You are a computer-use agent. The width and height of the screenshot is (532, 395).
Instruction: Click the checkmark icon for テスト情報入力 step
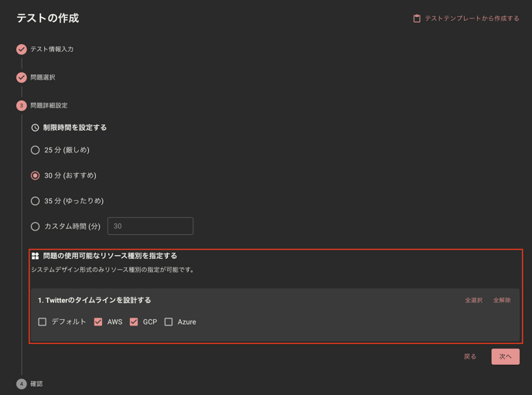(x=22, y=49)
